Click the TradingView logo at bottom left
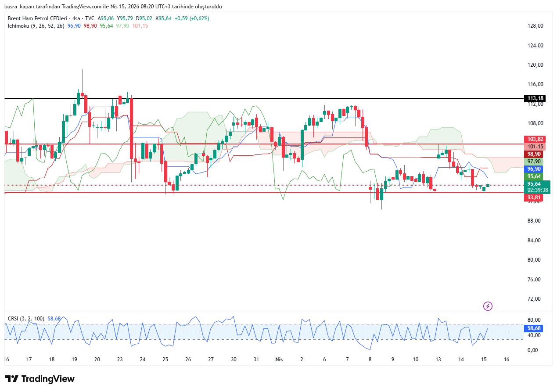 click(40, 379)
